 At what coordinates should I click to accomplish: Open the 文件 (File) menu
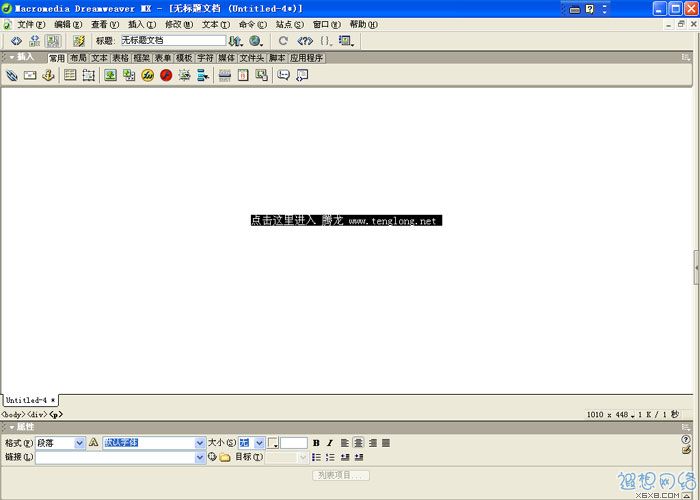pos(31,25)
